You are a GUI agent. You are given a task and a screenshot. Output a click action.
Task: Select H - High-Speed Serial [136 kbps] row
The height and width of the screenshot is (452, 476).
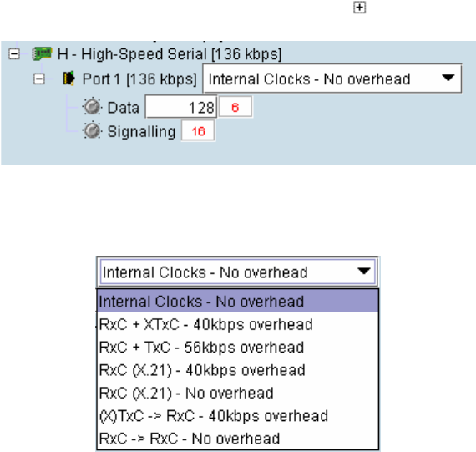170,54
